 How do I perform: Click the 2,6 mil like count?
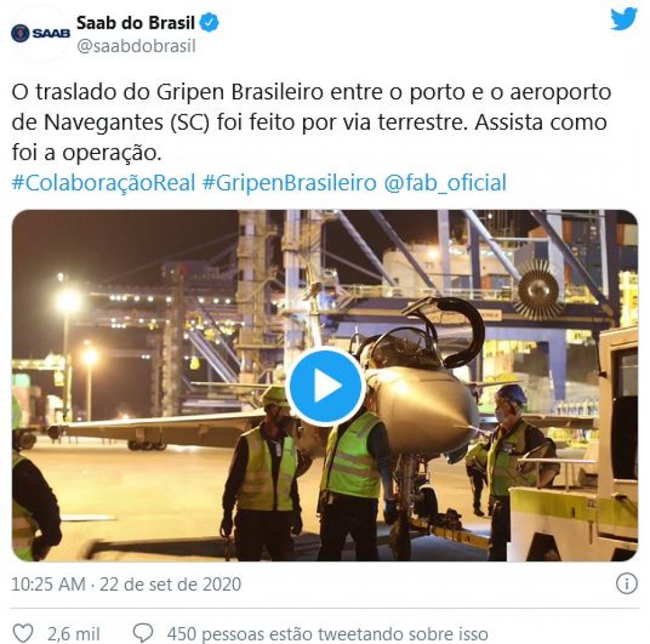(x=74, y=634)
